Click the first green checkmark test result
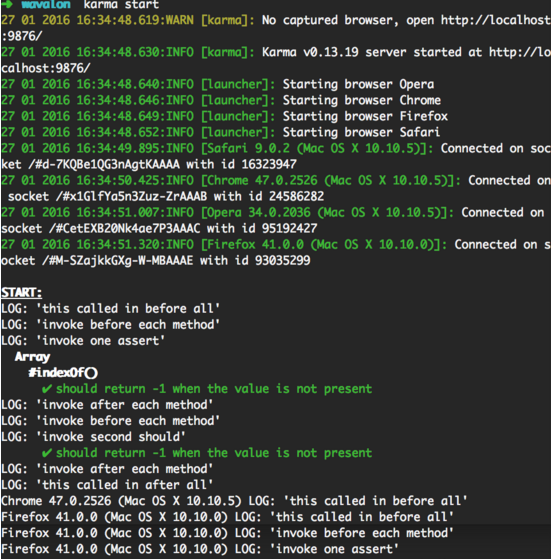Screen dimensions: 551x559 pos(207,389)
